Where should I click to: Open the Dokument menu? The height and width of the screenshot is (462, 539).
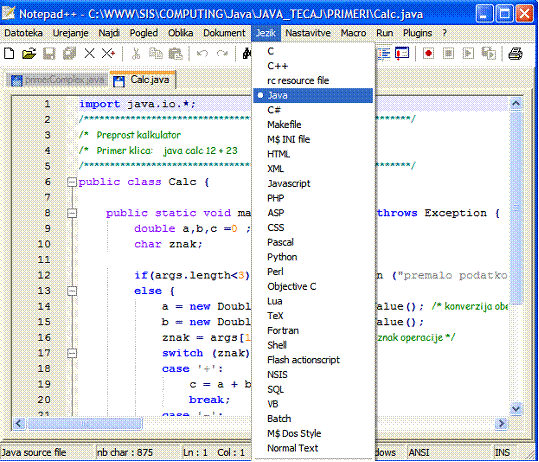(224, 33)
